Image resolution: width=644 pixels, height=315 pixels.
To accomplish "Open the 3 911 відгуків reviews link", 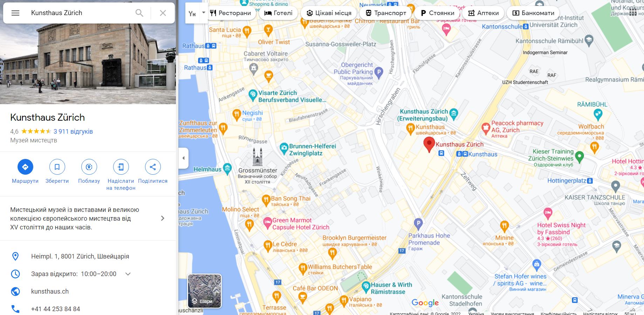I will pos(73,132).
